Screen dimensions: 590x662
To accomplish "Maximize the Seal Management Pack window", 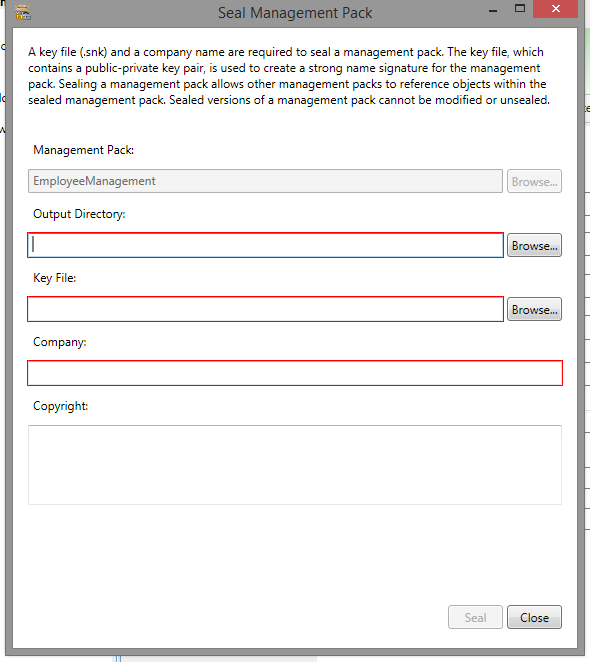I will coord(520,8).
